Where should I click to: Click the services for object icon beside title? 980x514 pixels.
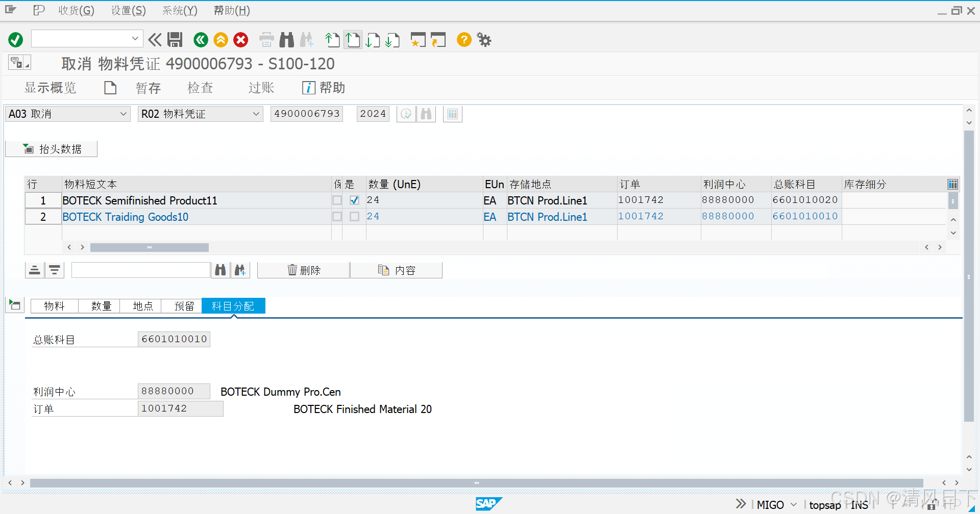point(19,63)
